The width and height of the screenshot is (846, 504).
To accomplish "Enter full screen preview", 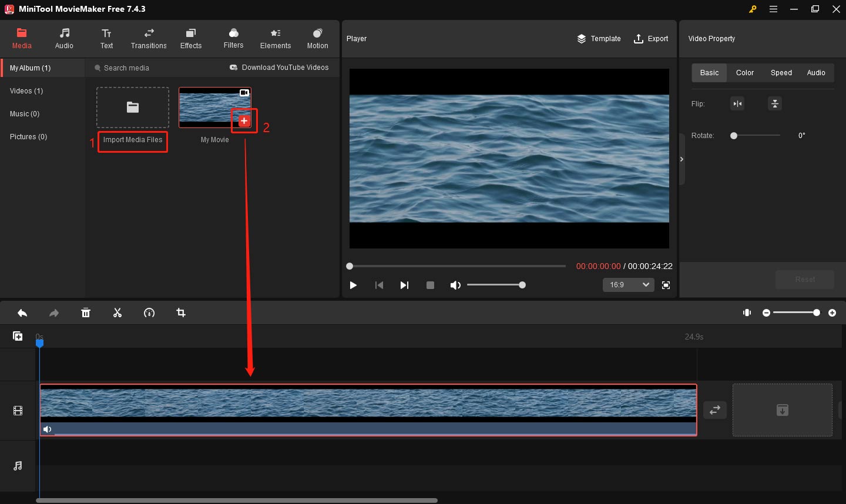I will coord(666,285).
